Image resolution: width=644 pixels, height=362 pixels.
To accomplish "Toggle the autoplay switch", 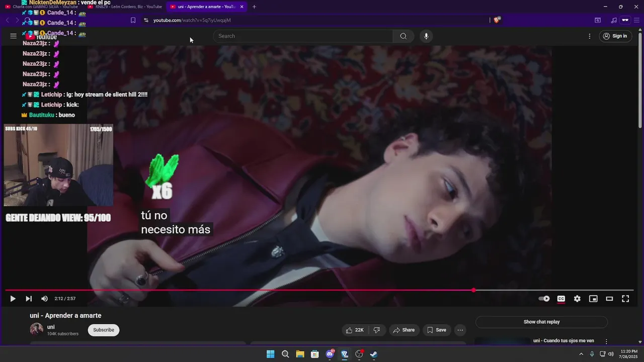I will pos(544,299).
